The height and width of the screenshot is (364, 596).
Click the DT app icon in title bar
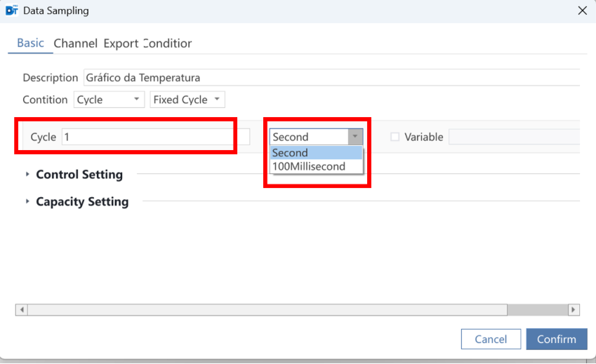point(12,11)
